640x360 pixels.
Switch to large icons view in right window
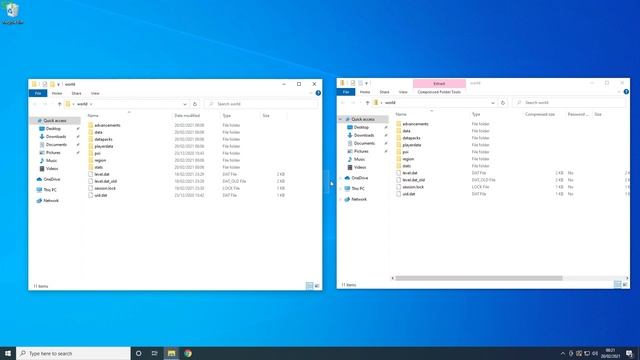coord(625,284)
